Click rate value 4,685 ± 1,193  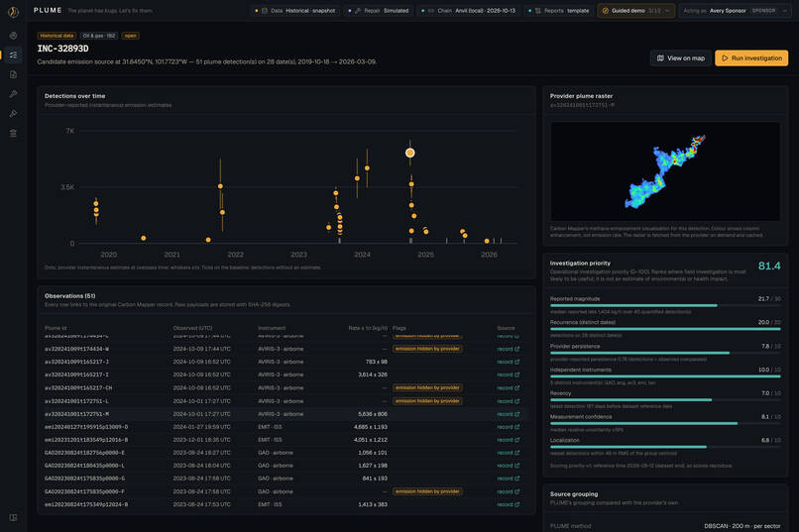coord(371,427)
